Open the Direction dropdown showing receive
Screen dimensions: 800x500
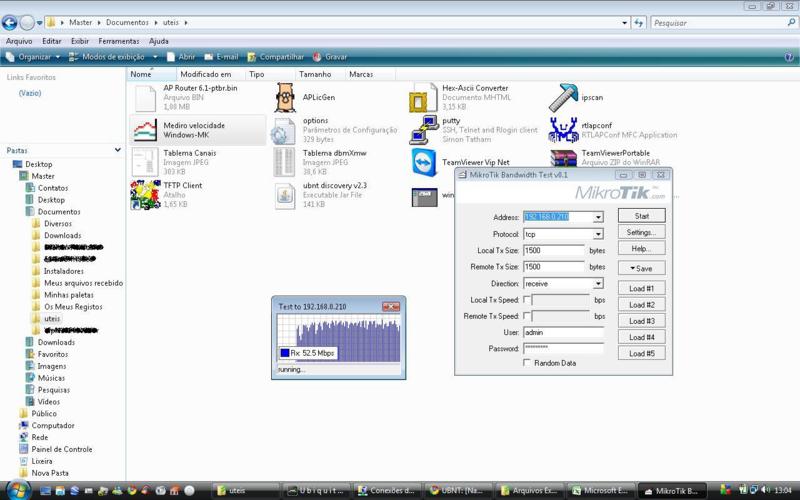[x=598, y=284]
